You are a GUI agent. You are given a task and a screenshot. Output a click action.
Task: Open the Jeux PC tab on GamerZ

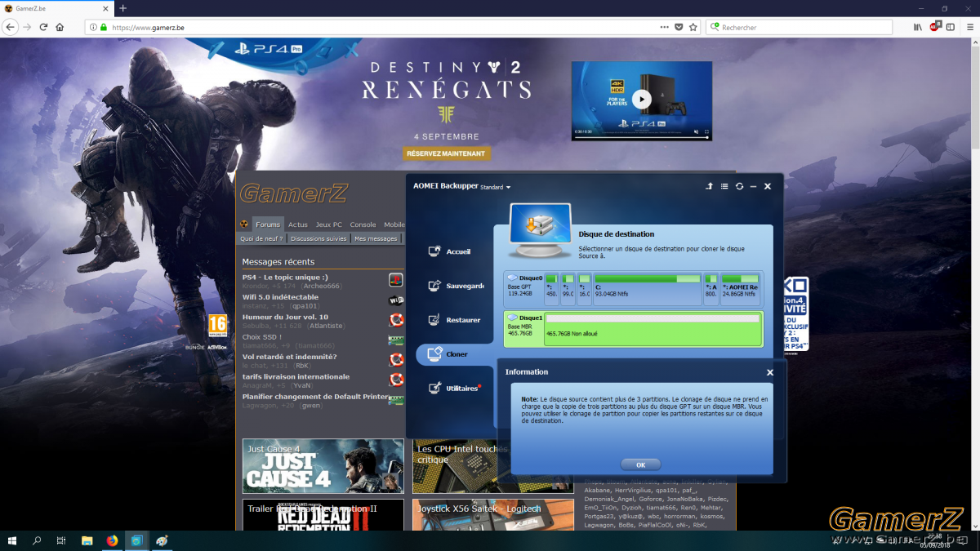click(x=329, y=224)
